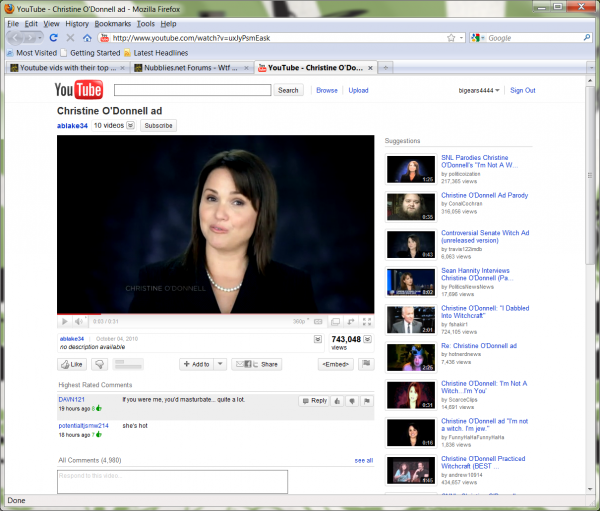Toggle the popout player size icon
This screenshot has height=511, width=600.
coord(349,322)
